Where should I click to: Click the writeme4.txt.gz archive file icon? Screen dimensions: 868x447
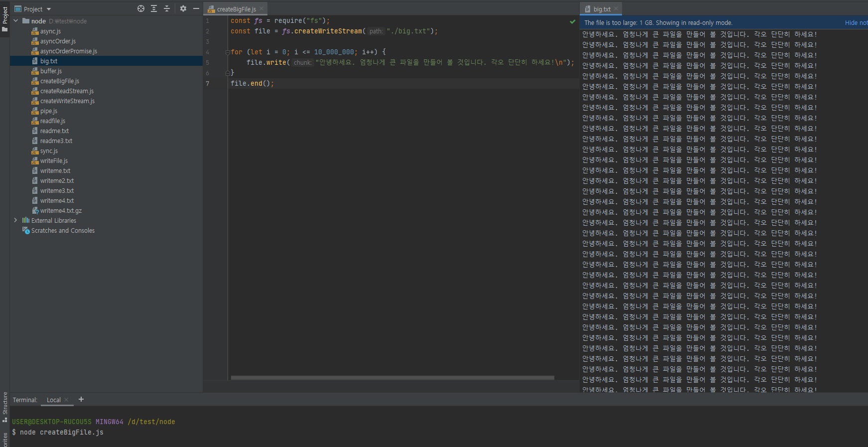[x=35, y=211]
